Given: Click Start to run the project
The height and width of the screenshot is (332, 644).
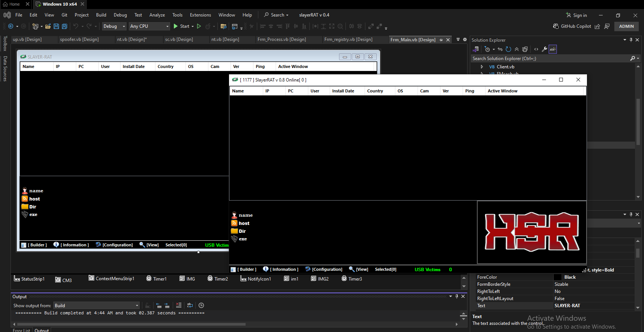Looking at the screenshot, I should pos(181,26).
